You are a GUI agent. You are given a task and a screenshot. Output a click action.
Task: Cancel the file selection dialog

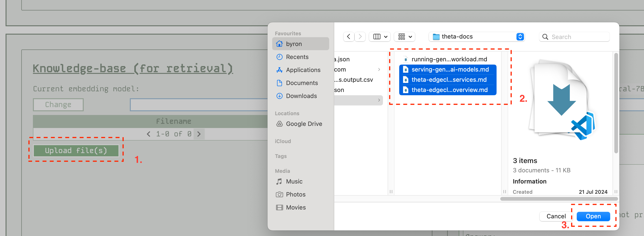556,216
